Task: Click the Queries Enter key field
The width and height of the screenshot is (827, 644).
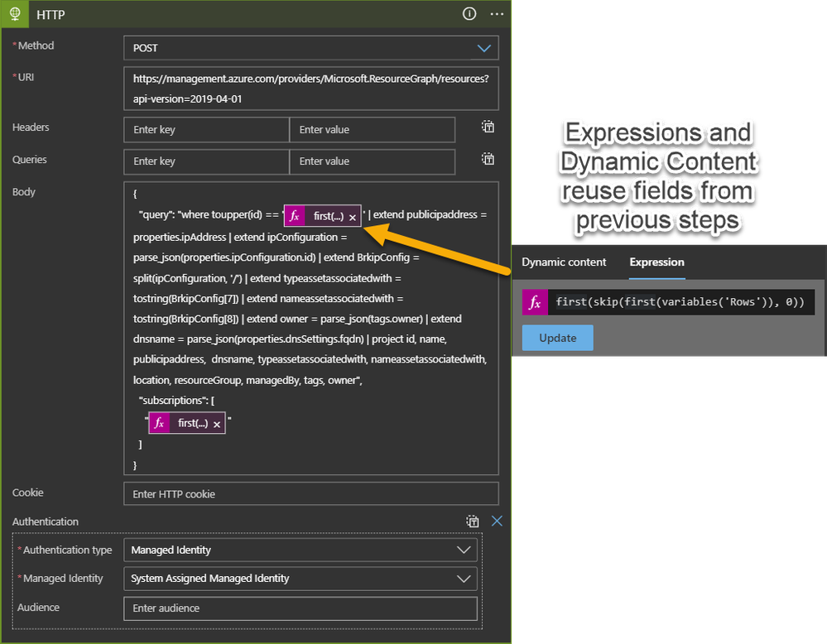Action: point(207,161)
